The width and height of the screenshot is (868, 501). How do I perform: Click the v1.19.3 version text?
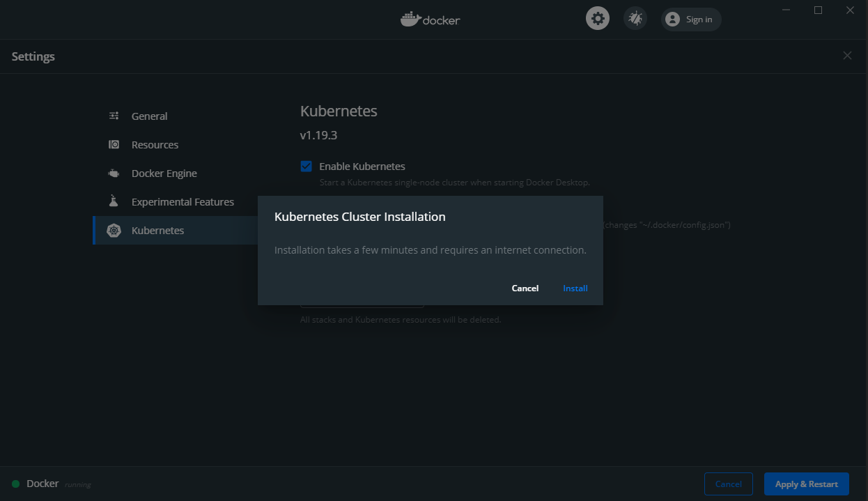point(318,135)
